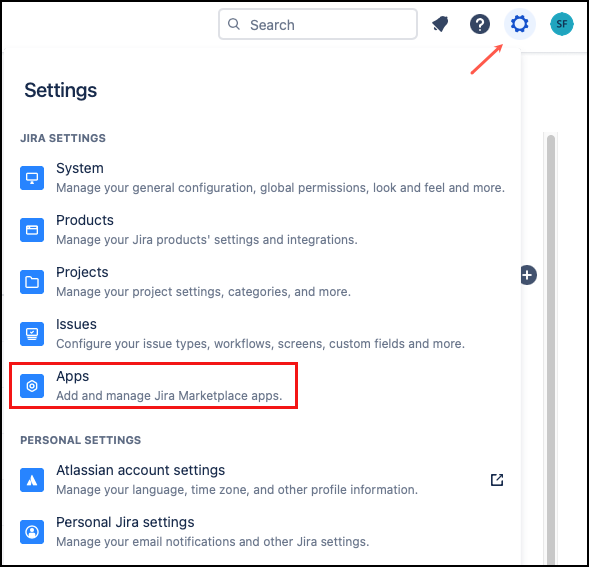Click the Products window icon
Viewport: 589px width, 567px height.
click(32, 230)
